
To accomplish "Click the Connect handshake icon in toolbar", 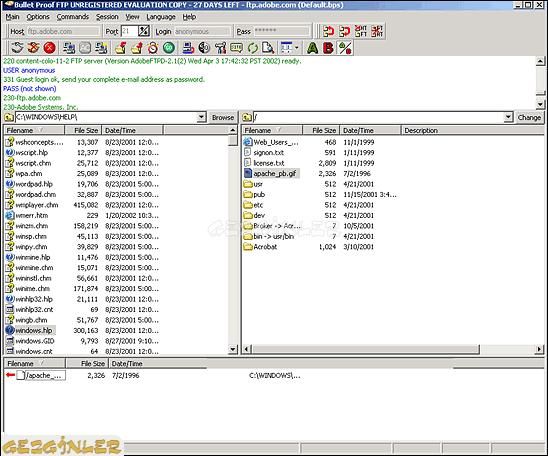I will 17,48.
